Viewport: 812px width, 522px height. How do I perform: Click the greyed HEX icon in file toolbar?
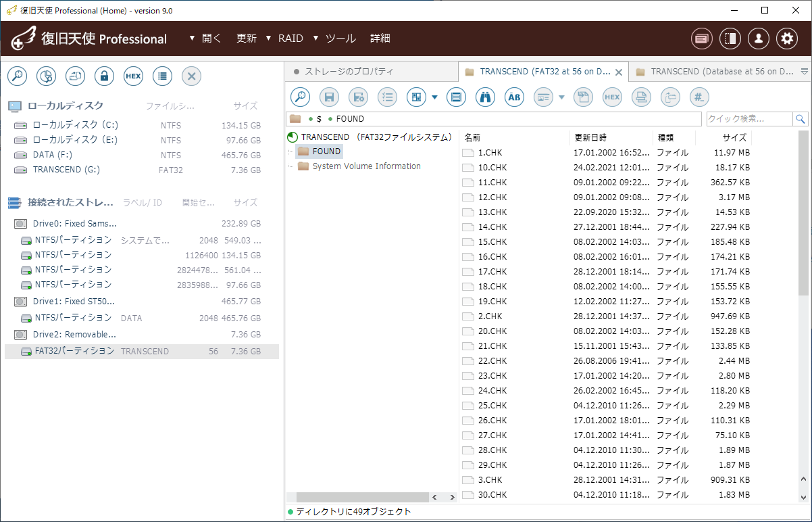(x=612, y=97)
